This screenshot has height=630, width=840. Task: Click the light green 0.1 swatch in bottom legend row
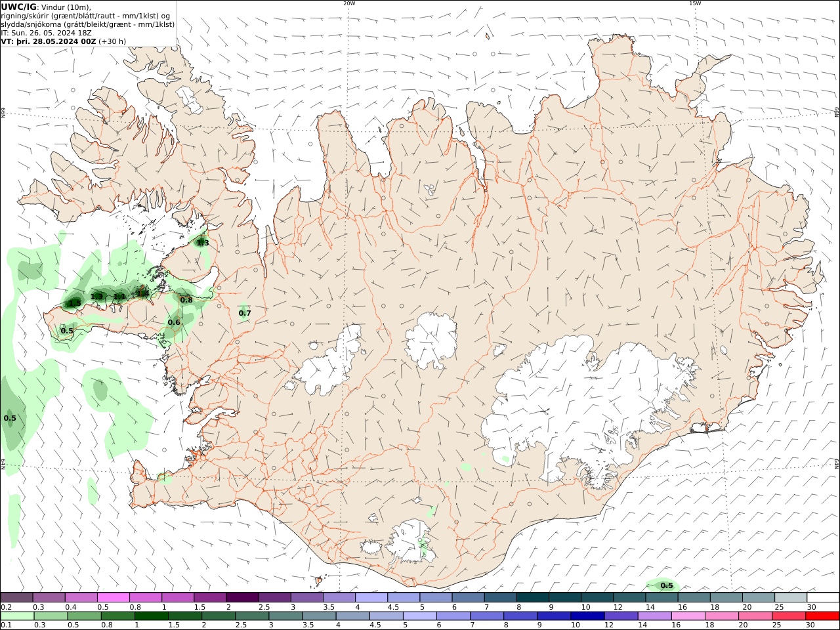tap(17, 616)
